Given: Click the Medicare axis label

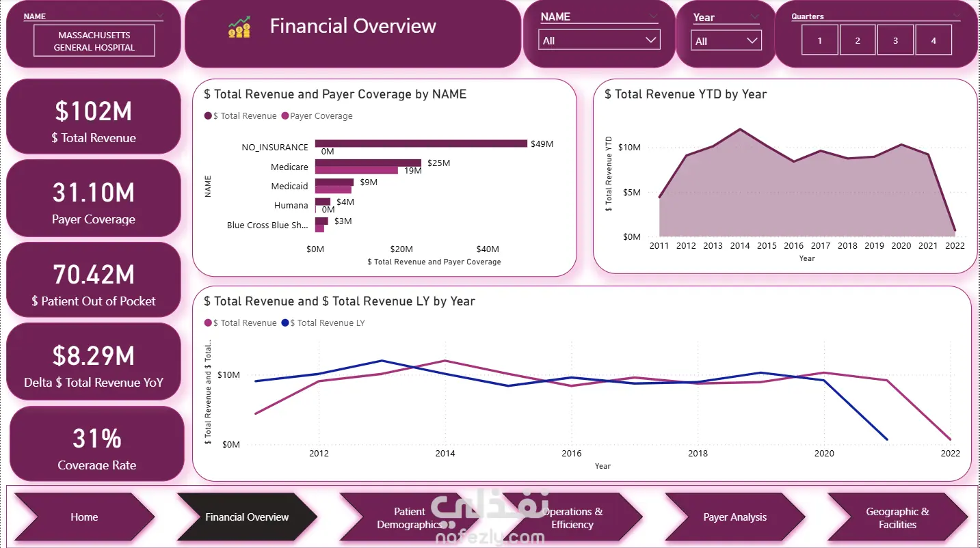Looking at the screenshot, I should click(x=289, y=167).
